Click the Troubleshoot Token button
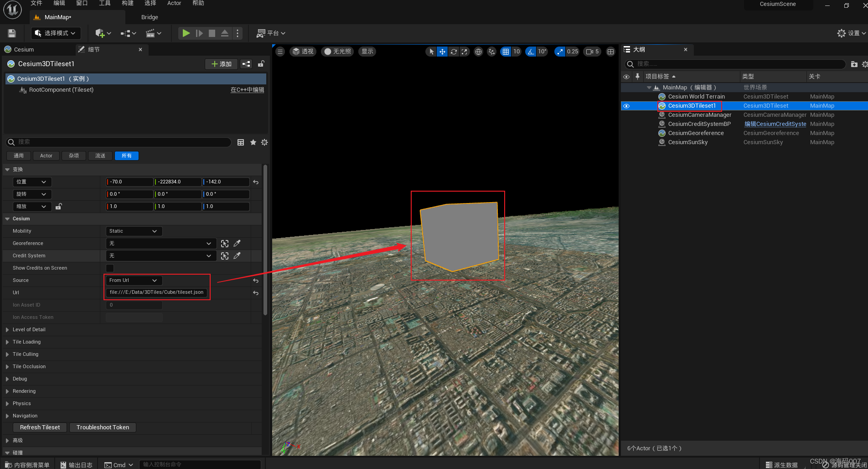868x469 pixels. pyautogui.click(x=103, y=427)
